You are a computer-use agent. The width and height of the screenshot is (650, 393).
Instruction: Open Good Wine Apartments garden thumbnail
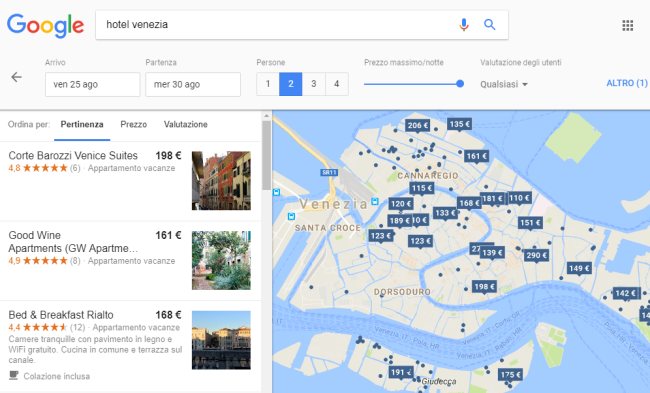(221, 260)
